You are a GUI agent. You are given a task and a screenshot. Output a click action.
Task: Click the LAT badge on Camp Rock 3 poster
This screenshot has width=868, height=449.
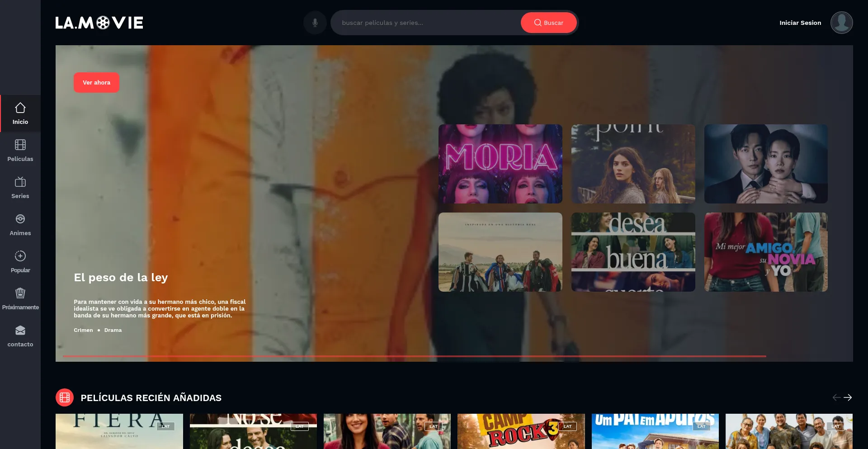tap(568, 426)
